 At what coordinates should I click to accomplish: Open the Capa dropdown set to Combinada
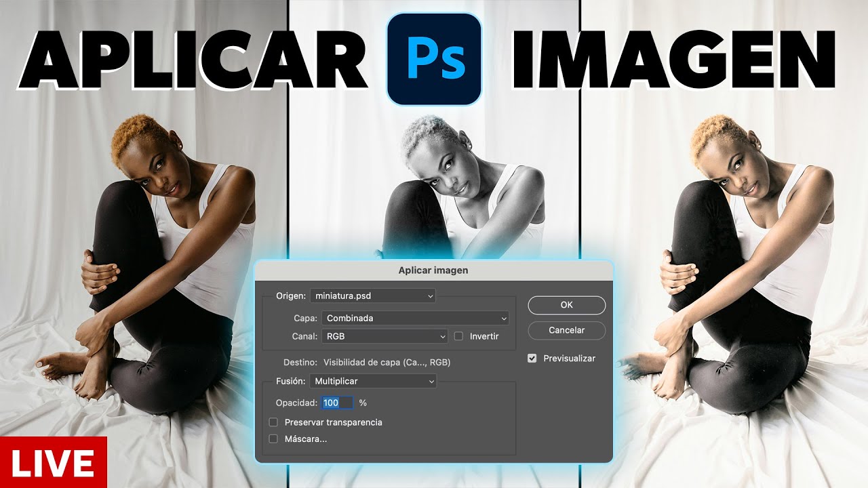click(415, 318)
